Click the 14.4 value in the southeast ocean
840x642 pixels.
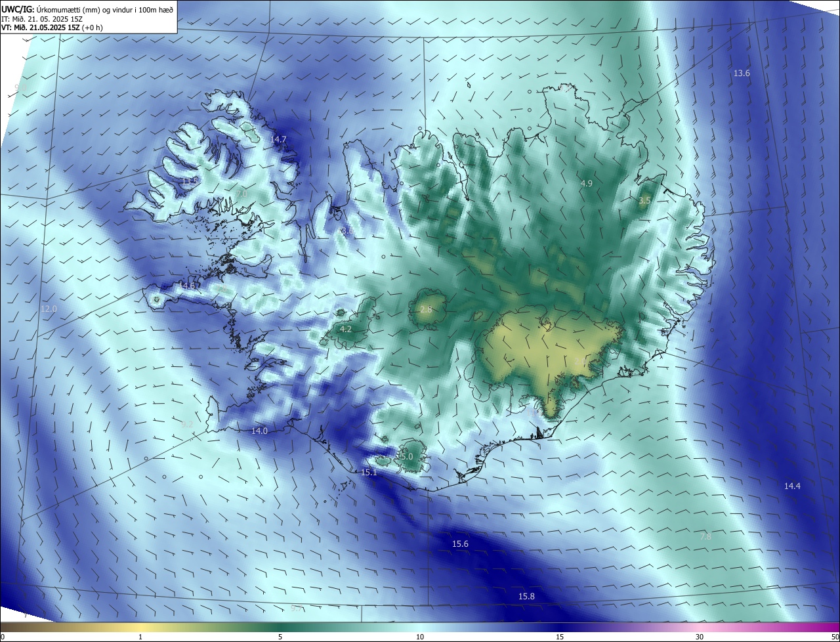click(x=792, y=486)
